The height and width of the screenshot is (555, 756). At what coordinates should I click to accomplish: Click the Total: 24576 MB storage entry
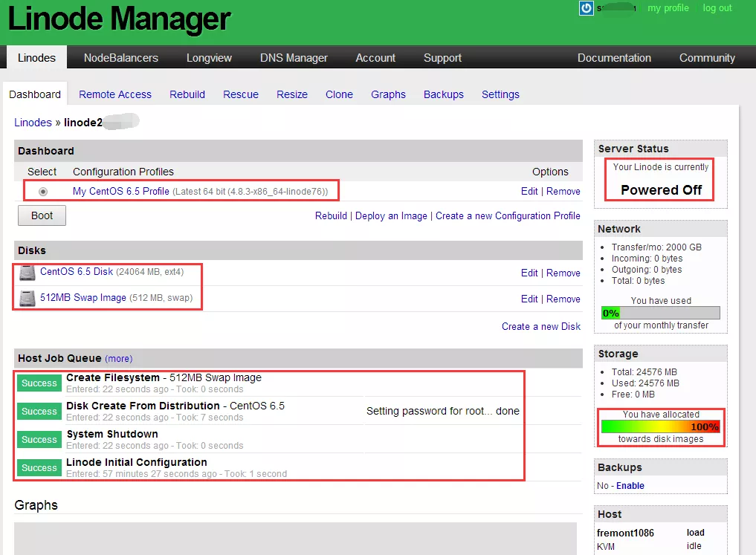(x=644, y=372)
